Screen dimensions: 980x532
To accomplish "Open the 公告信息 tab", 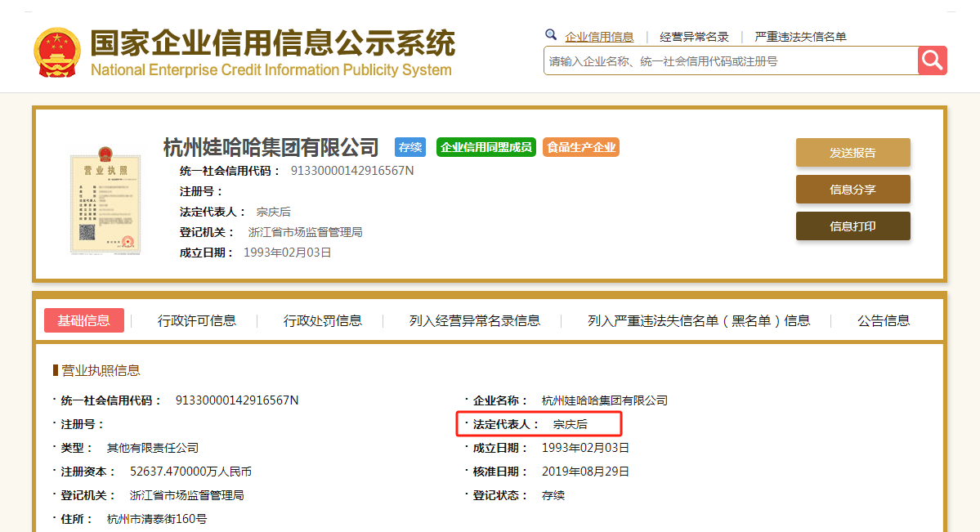I will [x=884, y=320].
